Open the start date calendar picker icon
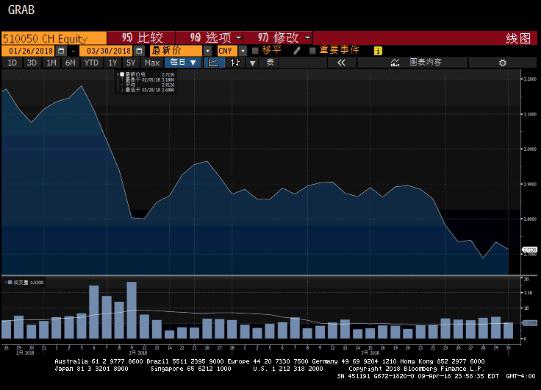This screenshot has height=390, width=541. pyautogui.click(x=61, y=51)
